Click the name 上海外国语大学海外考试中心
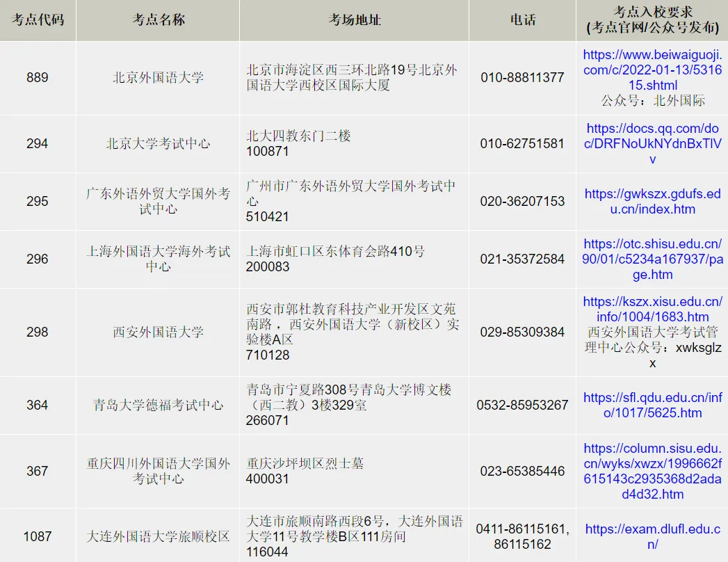728x562 pixels. [159, 259]
